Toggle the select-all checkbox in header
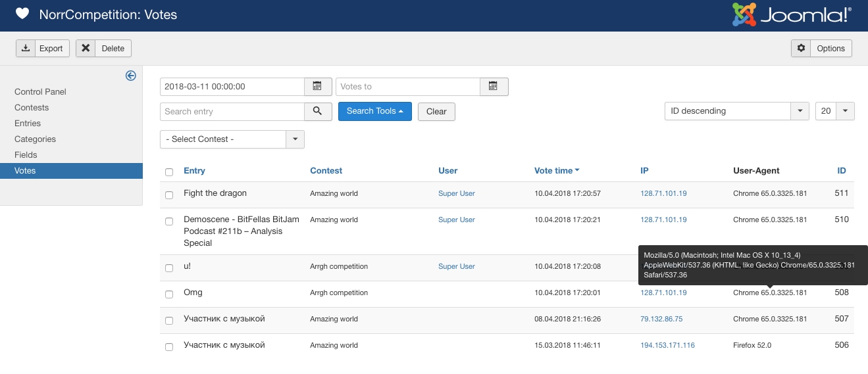 tap(169, 172)
